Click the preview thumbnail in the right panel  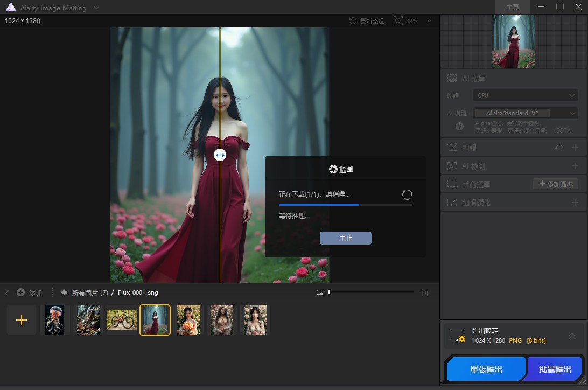(513, 41)
